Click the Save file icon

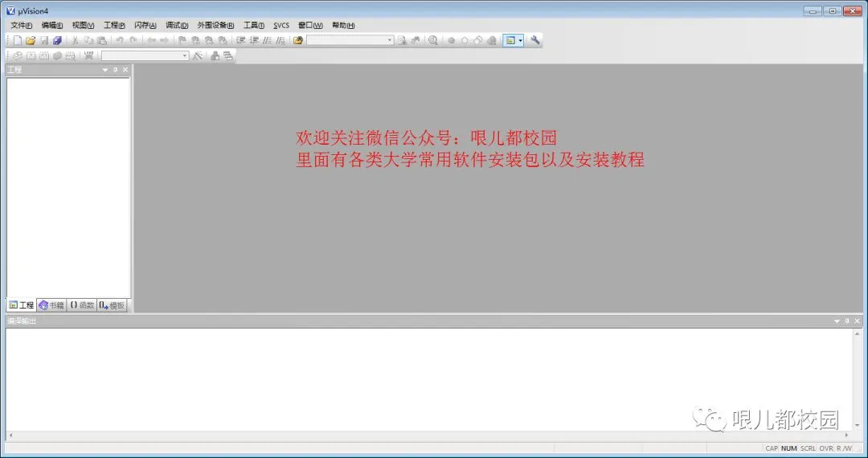[x=44, y=40]
